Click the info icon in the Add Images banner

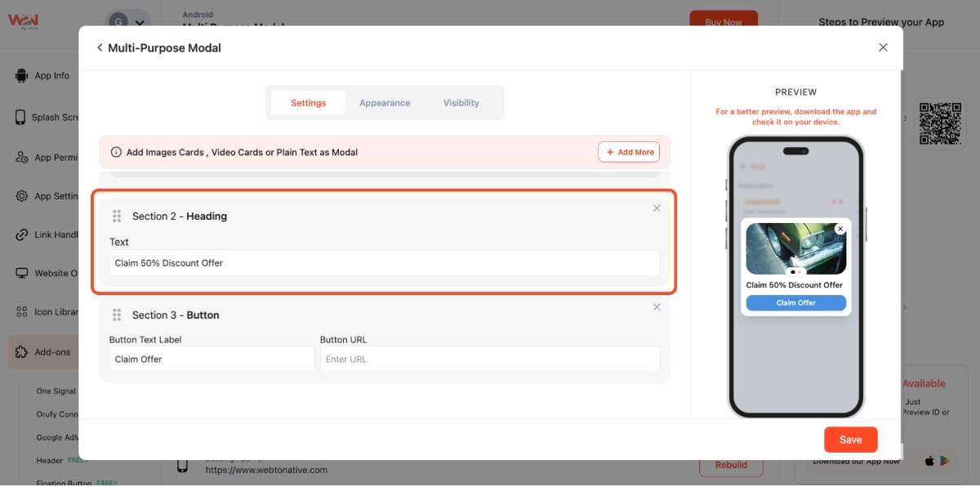click(x=116, y=152)
